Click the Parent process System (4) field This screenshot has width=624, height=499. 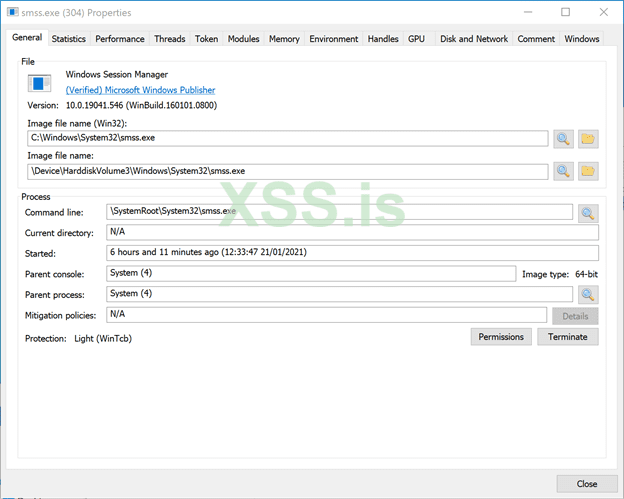coord(339,294)
